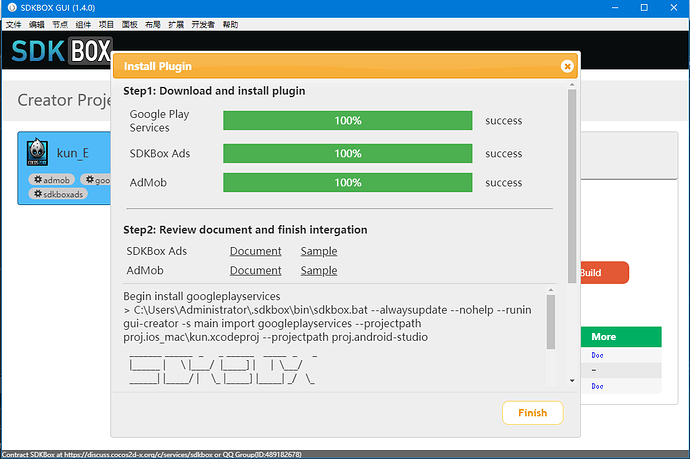Image resolution: width=690 pixels, height=459 pixels.
Task: Open the SDKBox Ads Document link
Action: coord(255,251)
